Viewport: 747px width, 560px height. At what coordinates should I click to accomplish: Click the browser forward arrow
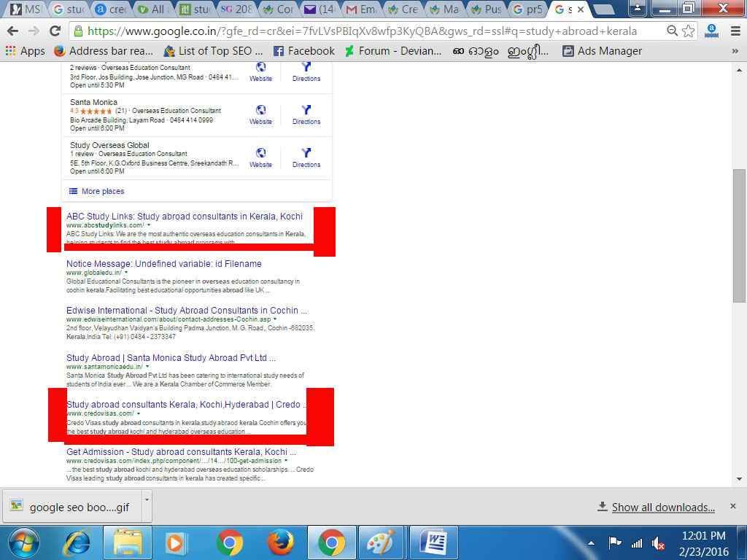pyautogui.click(x=34, y=31)
